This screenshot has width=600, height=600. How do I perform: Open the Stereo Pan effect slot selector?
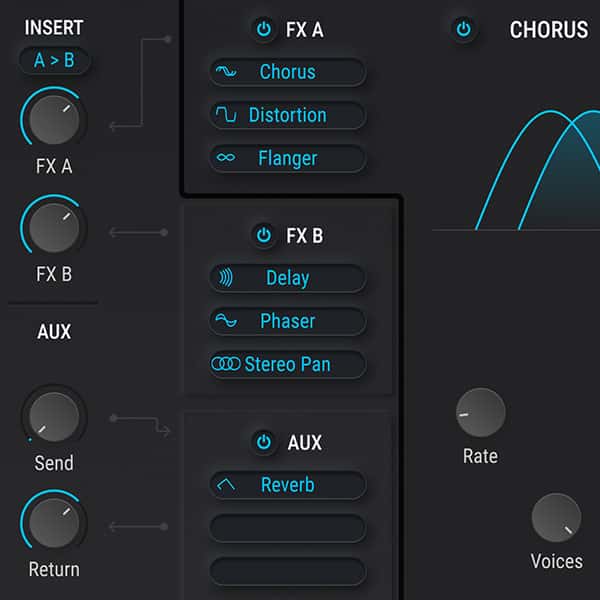[288, 364]
